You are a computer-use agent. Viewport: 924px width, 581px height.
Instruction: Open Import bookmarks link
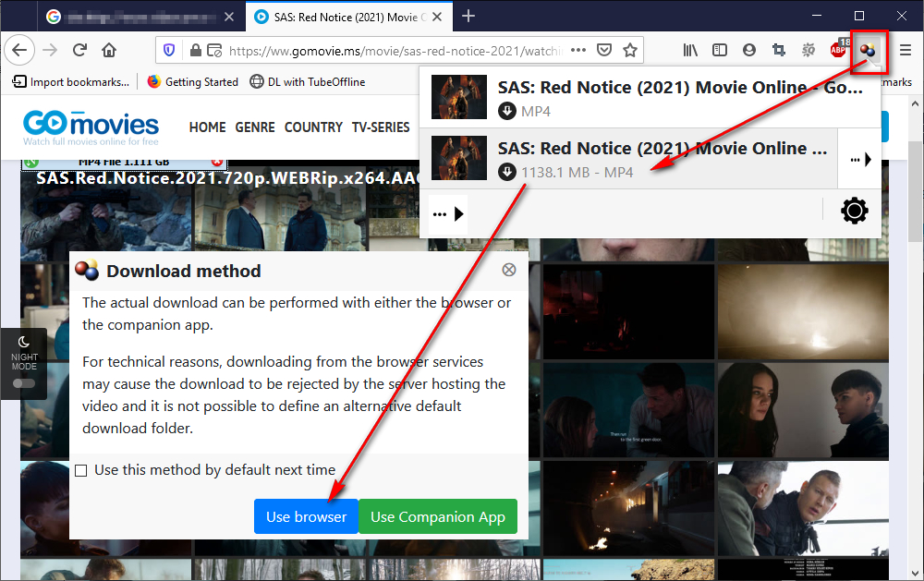[x=71, y=82]
